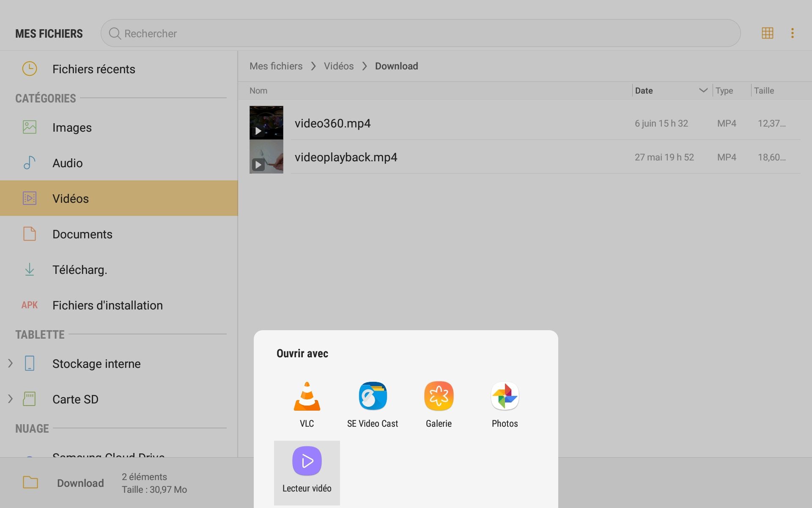
Task: Toggle Date sort order chevron
Action: (703, 90)
